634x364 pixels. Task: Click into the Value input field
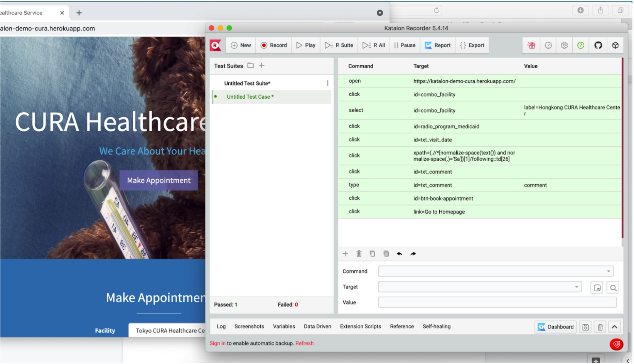click(497, 303)
